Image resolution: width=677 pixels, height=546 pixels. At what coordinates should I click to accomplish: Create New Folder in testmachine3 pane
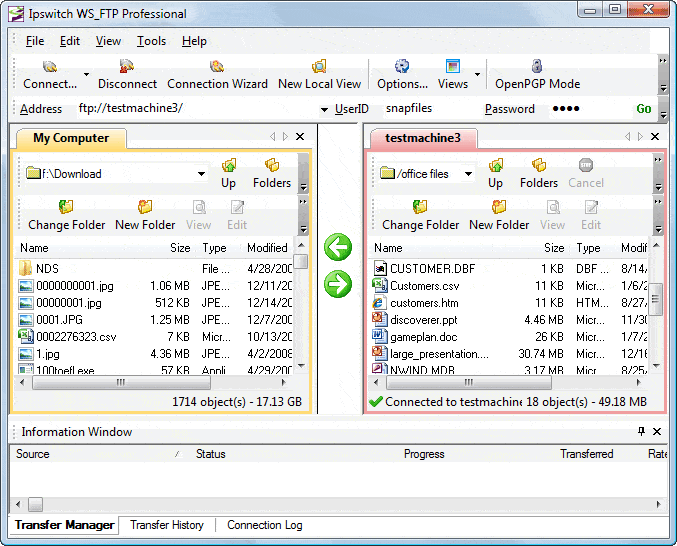(499, 215)
